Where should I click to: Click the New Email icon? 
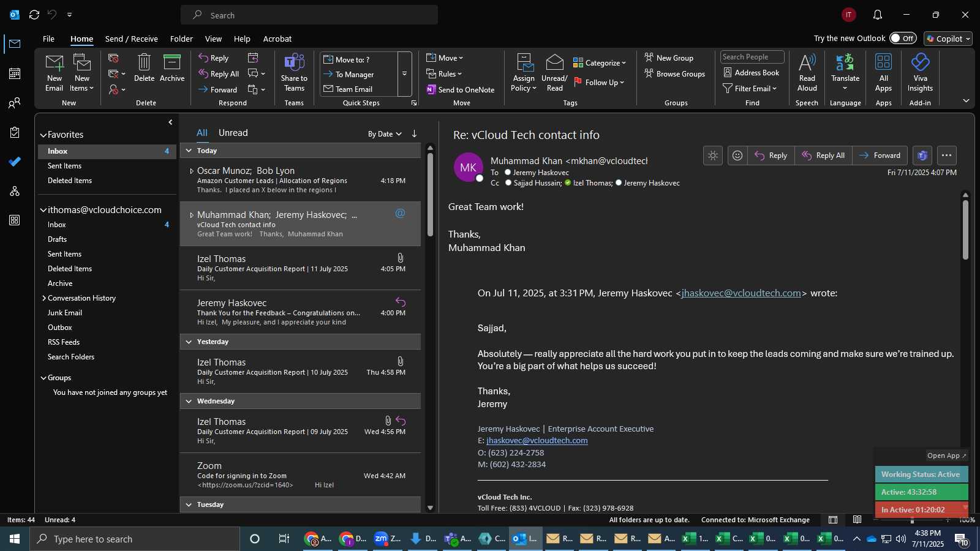coord(55,72)
